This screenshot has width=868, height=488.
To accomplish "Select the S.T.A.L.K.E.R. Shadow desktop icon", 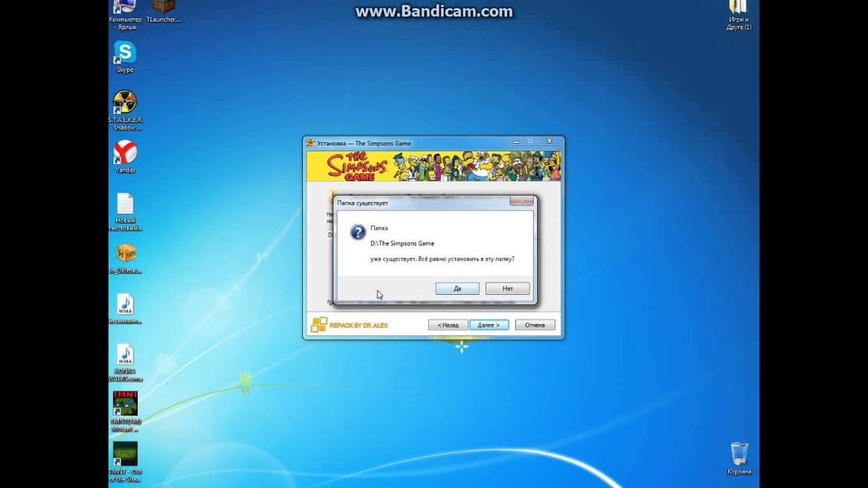I will (125, 110).
